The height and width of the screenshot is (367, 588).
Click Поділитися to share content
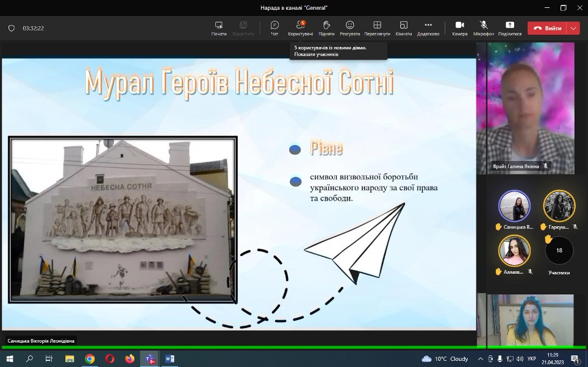tap(510, 28)
